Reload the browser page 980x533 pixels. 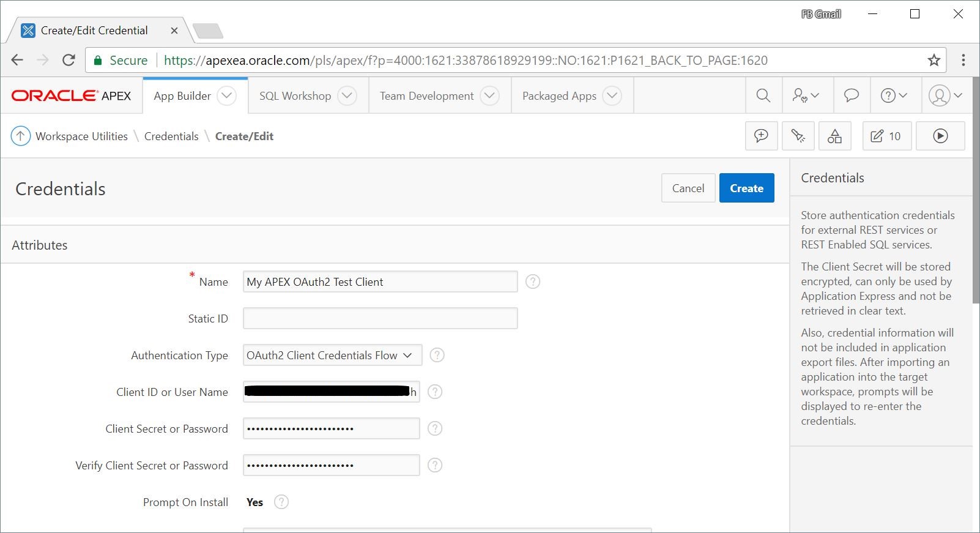[x=69, y=60]
